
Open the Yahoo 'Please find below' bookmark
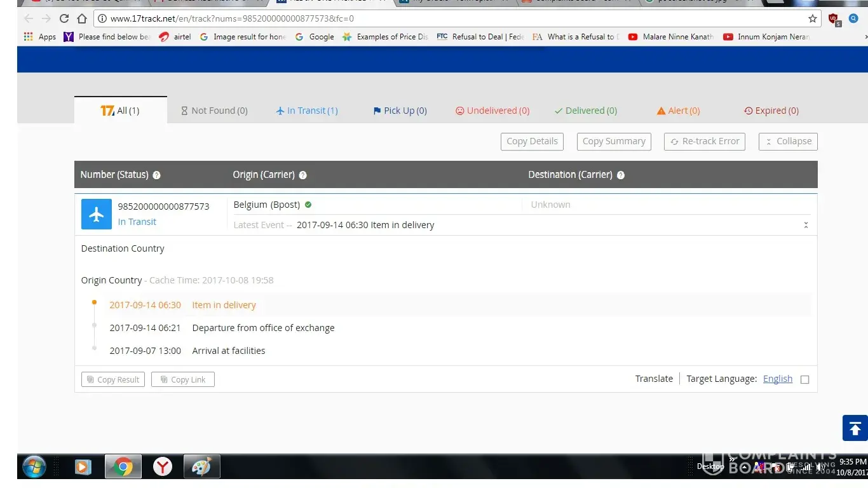coord(107,37)
